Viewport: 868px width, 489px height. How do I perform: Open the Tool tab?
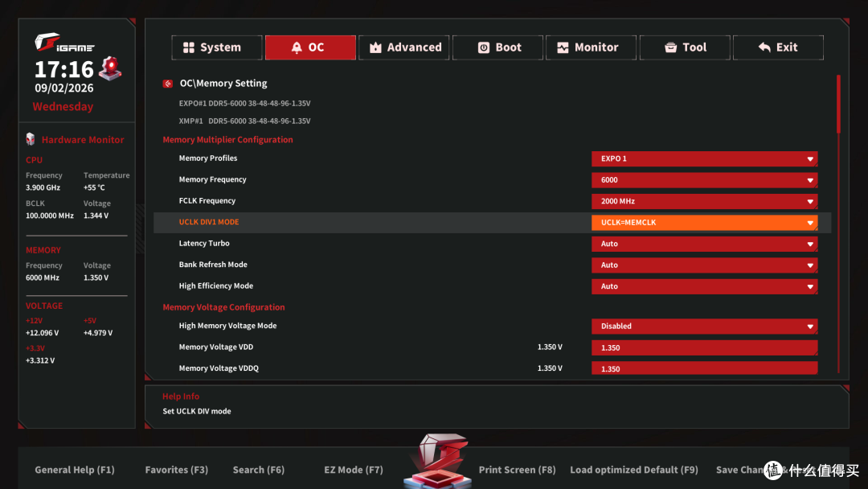click(685, 47)
